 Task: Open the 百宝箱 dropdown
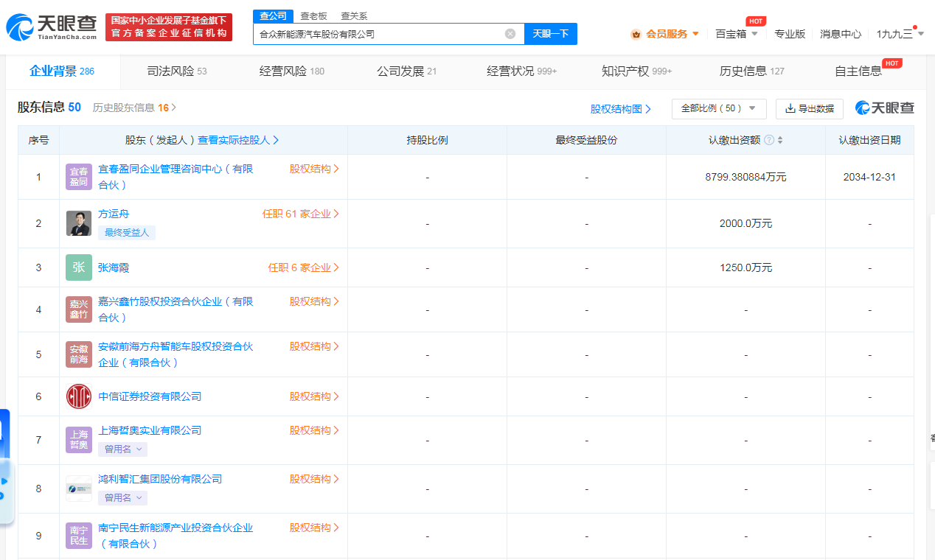click(735, 34)
